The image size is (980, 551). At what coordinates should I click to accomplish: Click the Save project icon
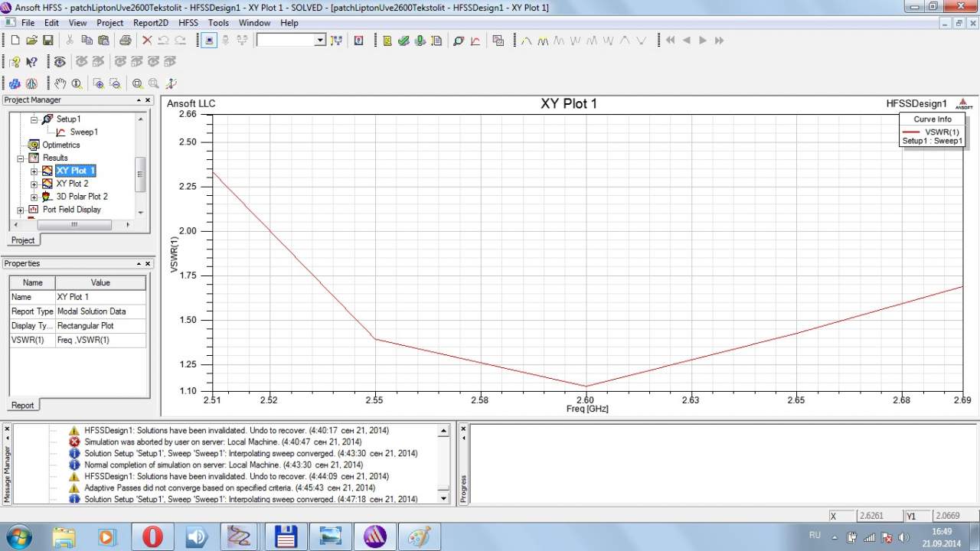[47, 41]
